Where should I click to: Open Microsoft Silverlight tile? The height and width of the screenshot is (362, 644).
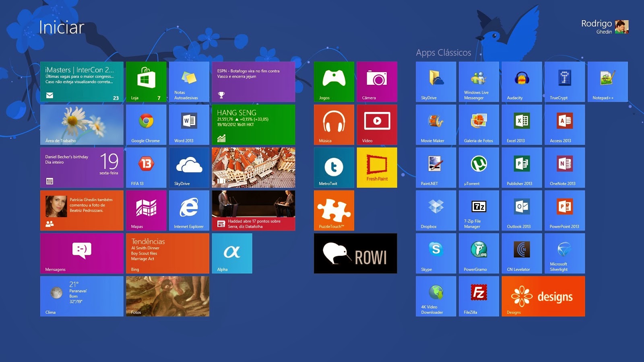[565, 253]
